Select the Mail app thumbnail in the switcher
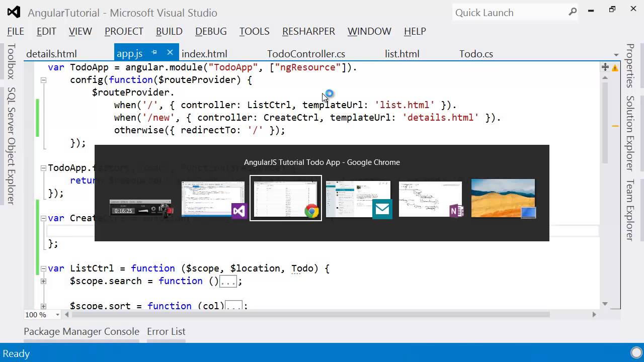This screenshot has width=644, height=362. 358,199
